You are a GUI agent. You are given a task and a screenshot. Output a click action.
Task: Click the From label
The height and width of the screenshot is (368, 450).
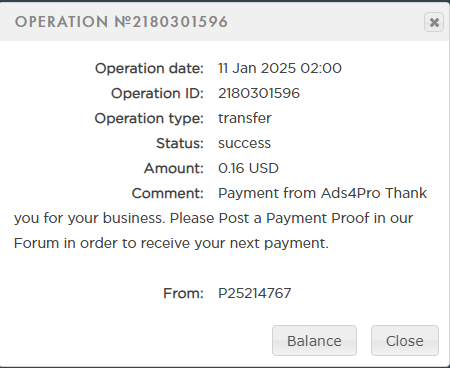(x=183, y=293)
